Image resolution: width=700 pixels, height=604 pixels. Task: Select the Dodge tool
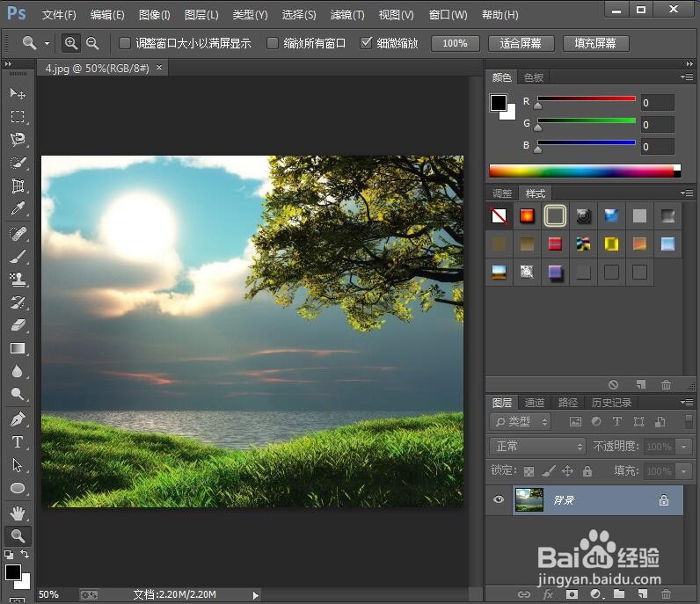click(18, 394)
